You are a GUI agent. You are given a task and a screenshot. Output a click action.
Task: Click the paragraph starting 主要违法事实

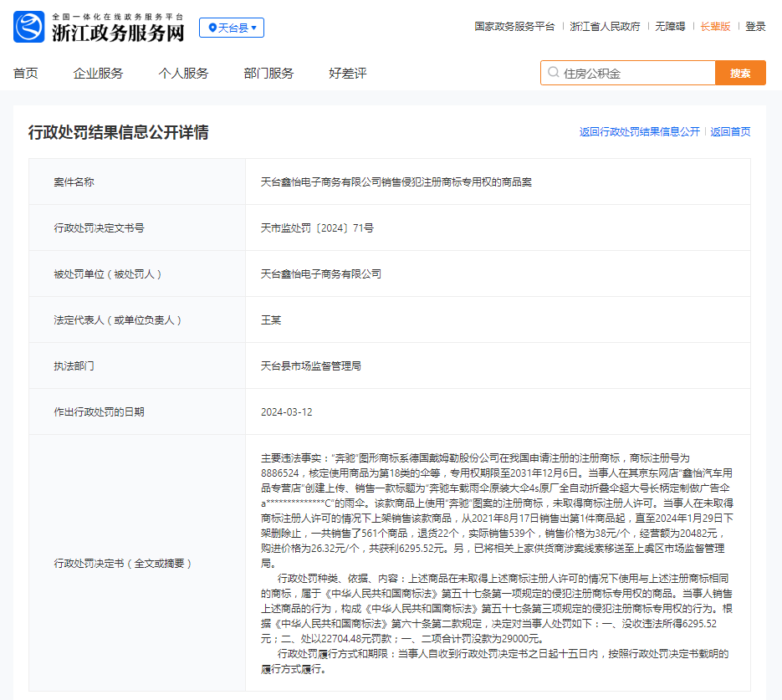point(498,510)
